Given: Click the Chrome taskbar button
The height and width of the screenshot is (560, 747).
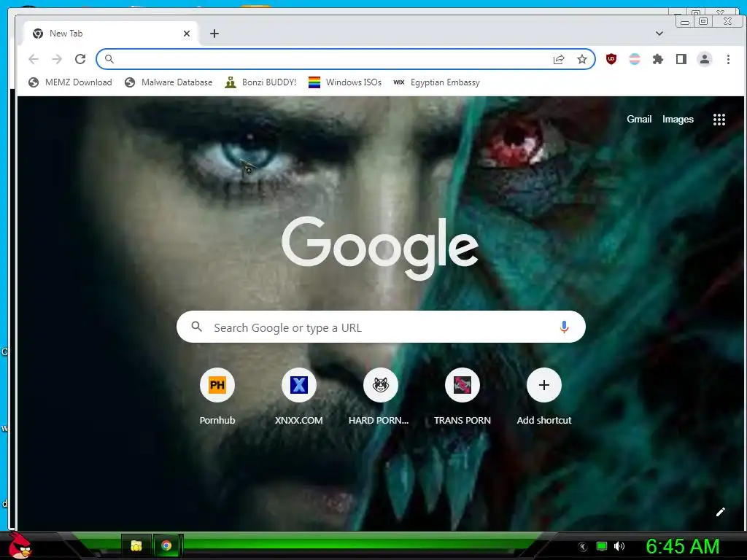Looking at the screenshot, I should pos(167,545).
